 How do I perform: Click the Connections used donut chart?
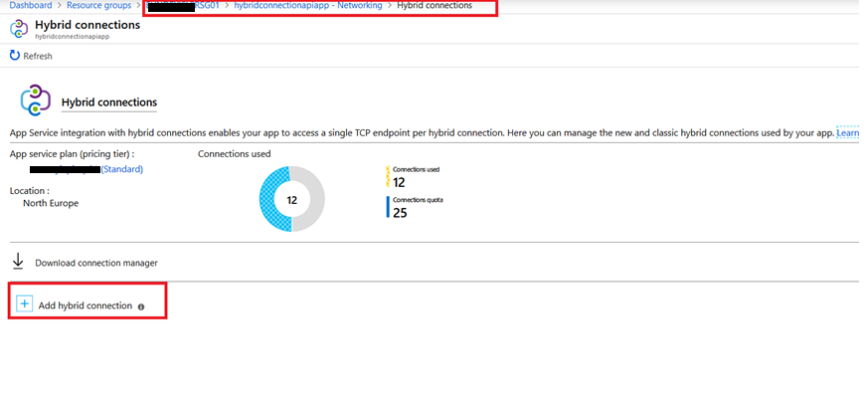291,199
